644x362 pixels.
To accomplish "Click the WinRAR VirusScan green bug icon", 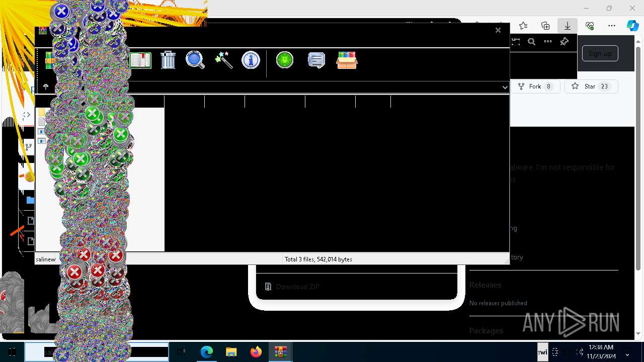I will (x=285, y=60).
